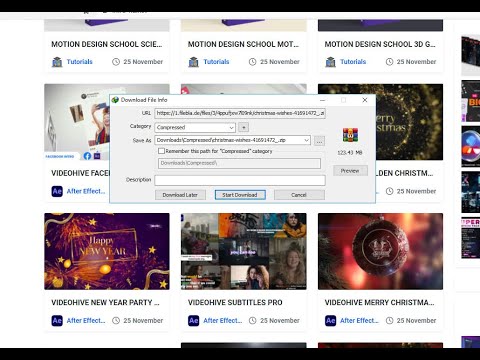Click clock icon on Motion Design School Scie card
Viewport: 480px width, 360px height.
(x=116, y=62)
